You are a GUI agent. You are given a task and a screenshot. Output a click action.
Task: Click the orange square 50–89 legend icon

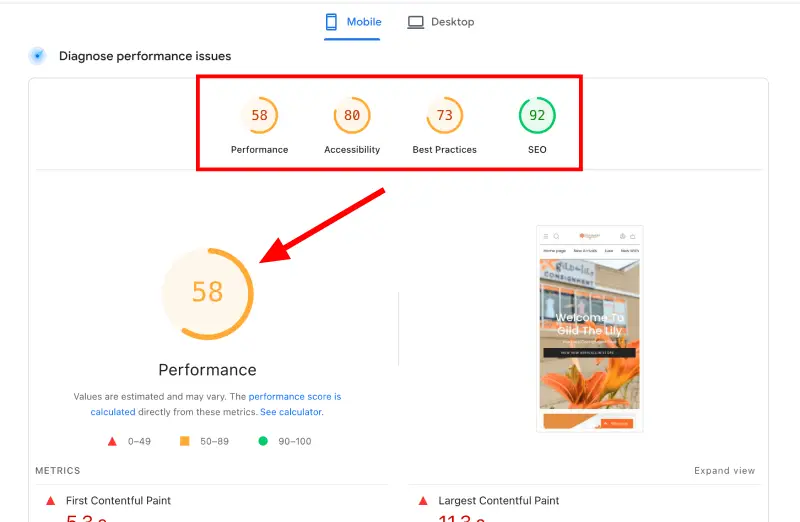pyautogui.click(x=184, y=441)
